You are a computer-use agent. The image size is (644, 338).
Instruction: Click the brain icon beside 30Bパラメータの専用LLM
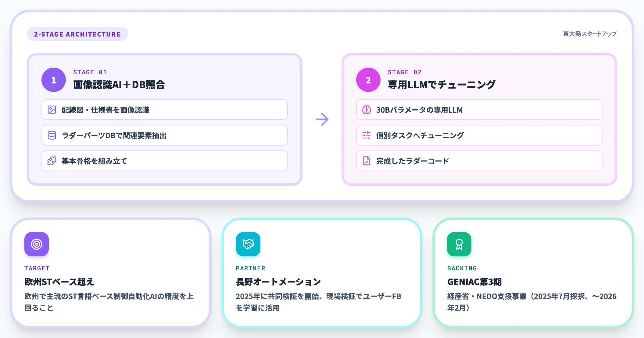click(367, 110)
